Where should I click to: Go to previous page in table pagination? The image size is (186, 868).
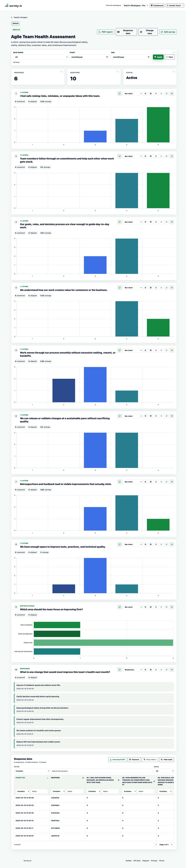click(156, 844)
